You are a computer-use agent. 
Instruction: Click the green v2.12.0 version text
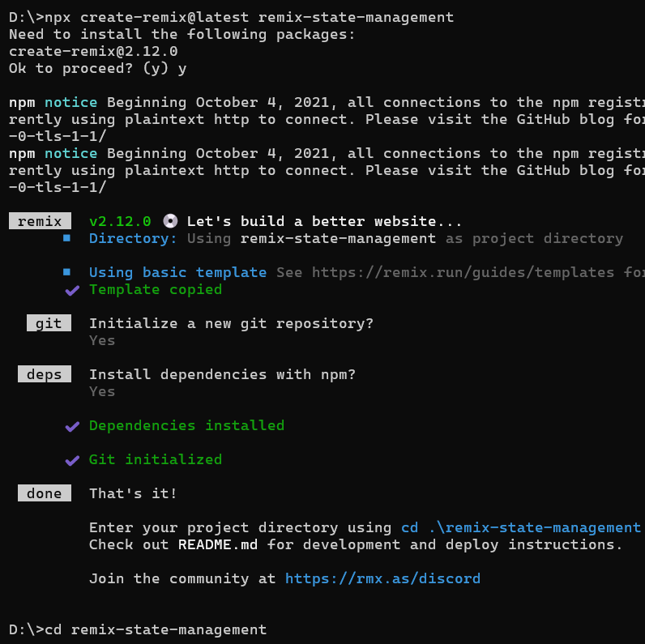click(120, 221)
